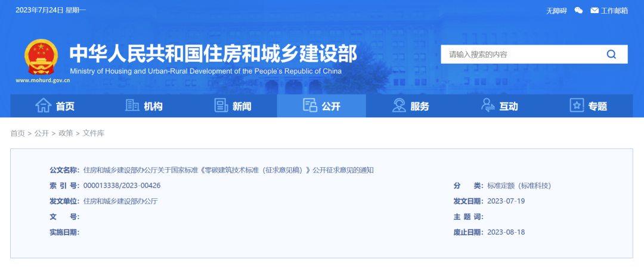The height and width of the screenshot is (275, 644).
Task: Click 首页 in the breadcrumb
Action: [18, 133]
